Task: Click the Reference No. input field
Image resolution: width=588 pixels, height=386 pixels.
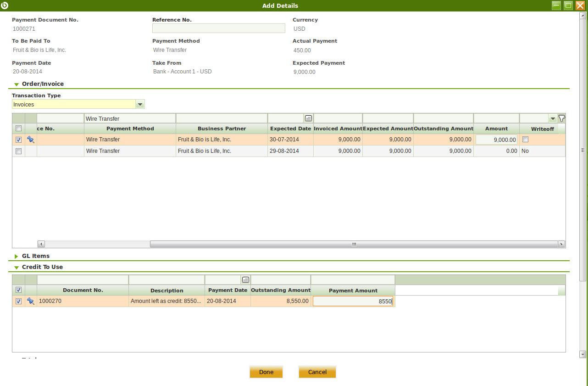Action: pyautogui.click(x=218, y=28)
